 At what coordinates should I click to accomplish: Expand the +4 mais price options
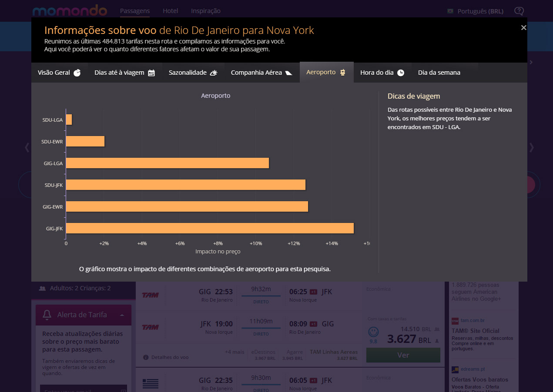tap(234, 352)
